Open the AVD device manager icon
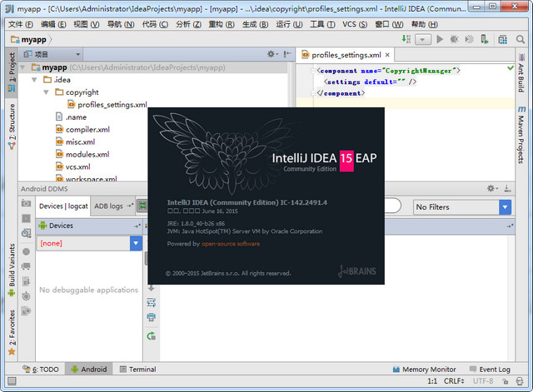 coord(485,39)
